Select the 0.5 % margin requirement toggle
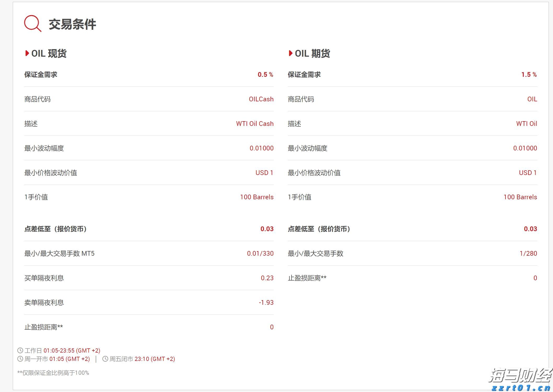The width and height of the screenshot is (553, 392). [265, 75]
